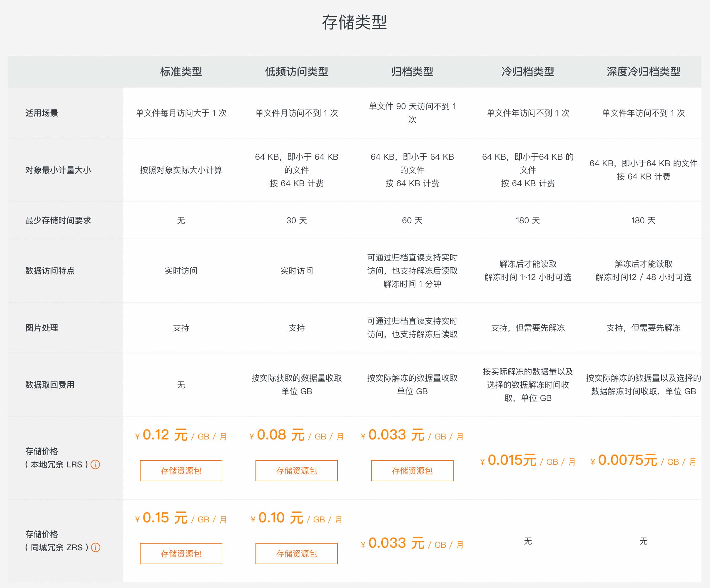
Task: Open 存储资源包 under 0.15 元 ZRS price
Action: point(181,554)
